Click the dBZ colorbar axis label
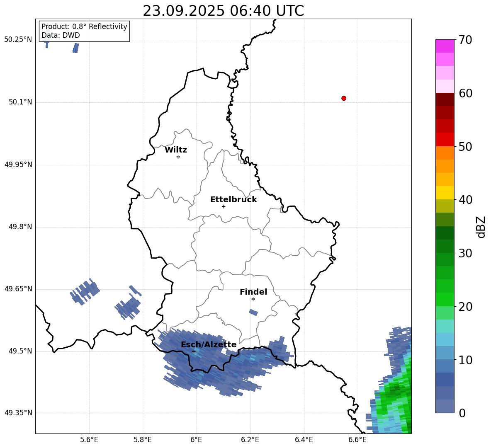This screenshot has width=491, height=448. [x=481, y=227]
